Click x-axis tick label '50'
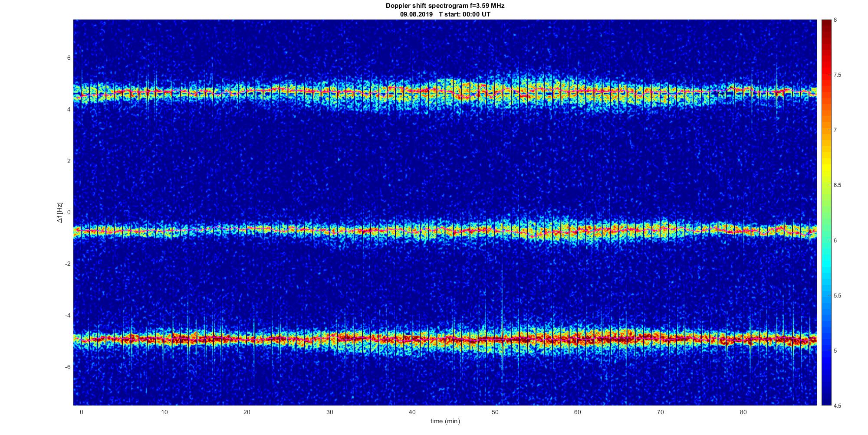868x435 pixels. coord(495,412)
